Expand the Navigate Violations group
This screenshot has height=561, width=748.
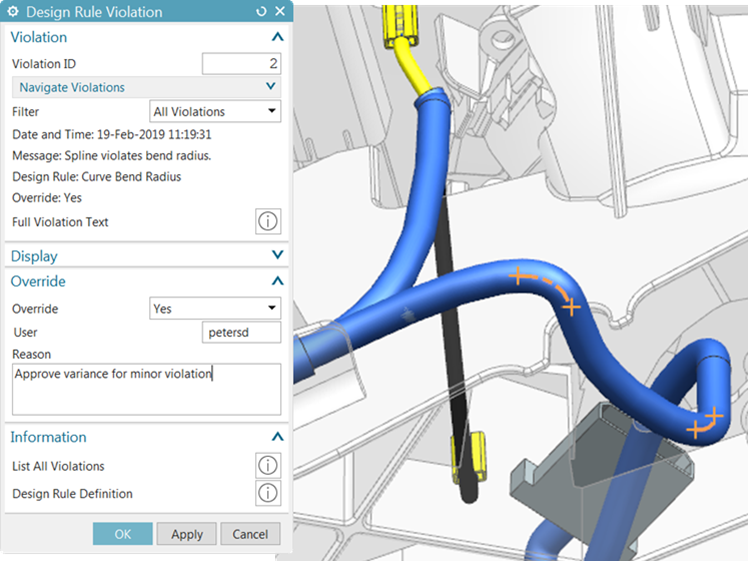coord(146,87)
